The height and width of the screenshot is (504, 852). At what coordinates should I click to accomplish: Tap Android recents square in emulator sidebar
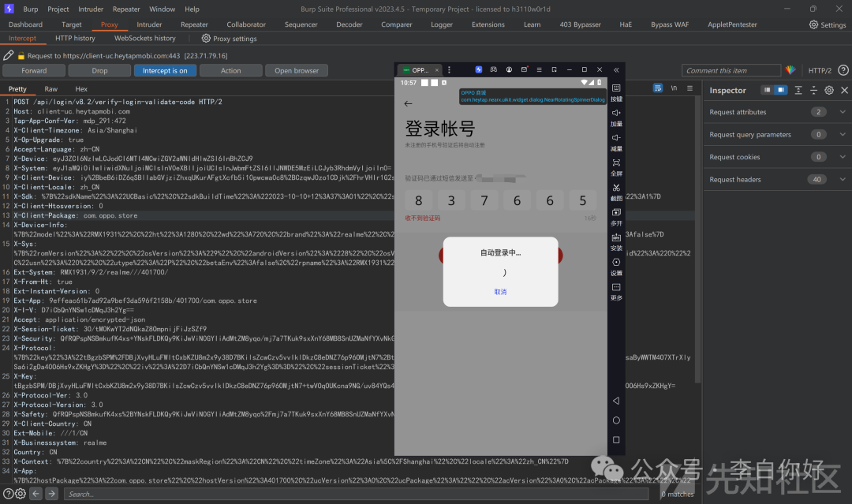pos(616,440)
